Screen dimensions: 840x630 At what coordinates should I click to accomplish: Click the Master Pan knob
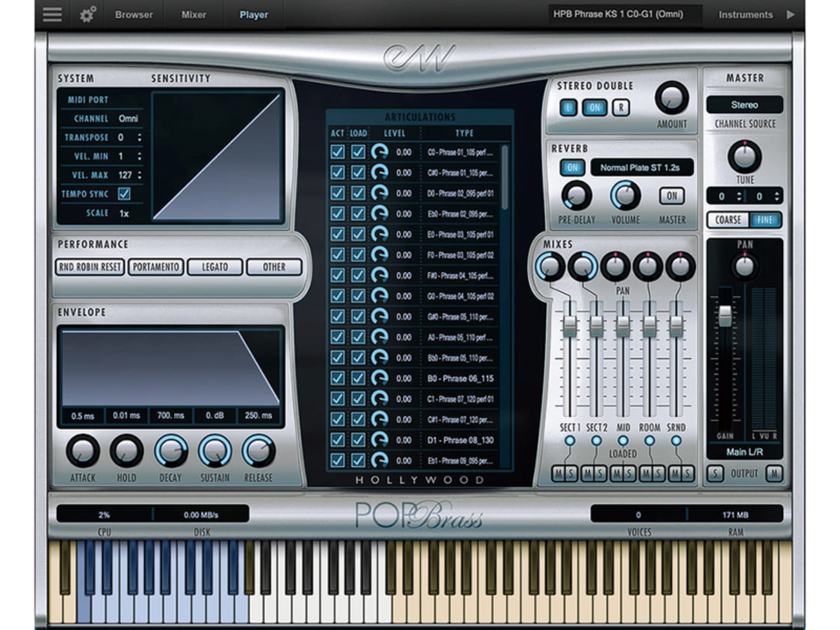click(x=744, y=266)
